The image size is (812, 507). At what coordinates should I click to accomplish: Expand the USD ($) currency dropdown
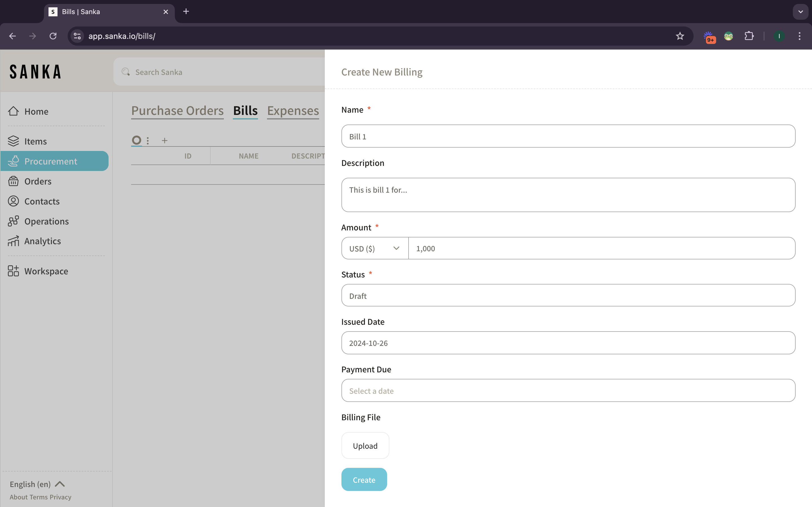[x=374, y=248]
